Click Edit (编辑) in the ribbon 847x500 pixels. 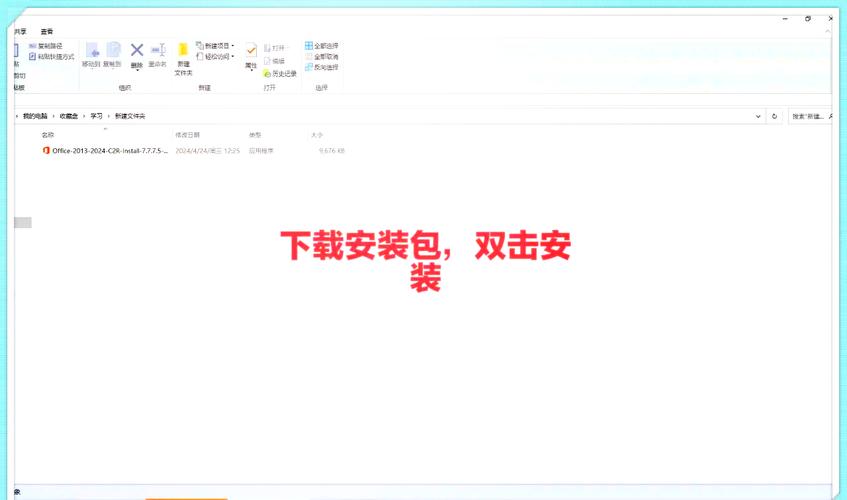click(274, 61)
